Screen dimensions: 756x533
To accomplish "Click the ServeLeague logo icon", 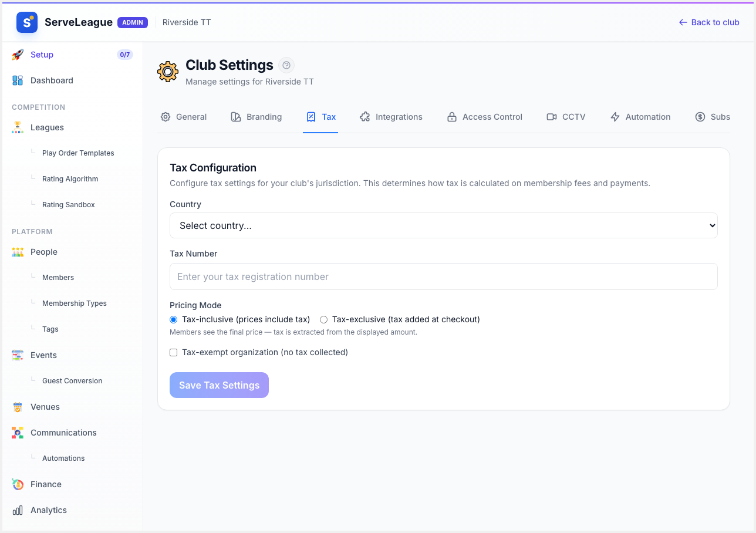I will 27,22.
